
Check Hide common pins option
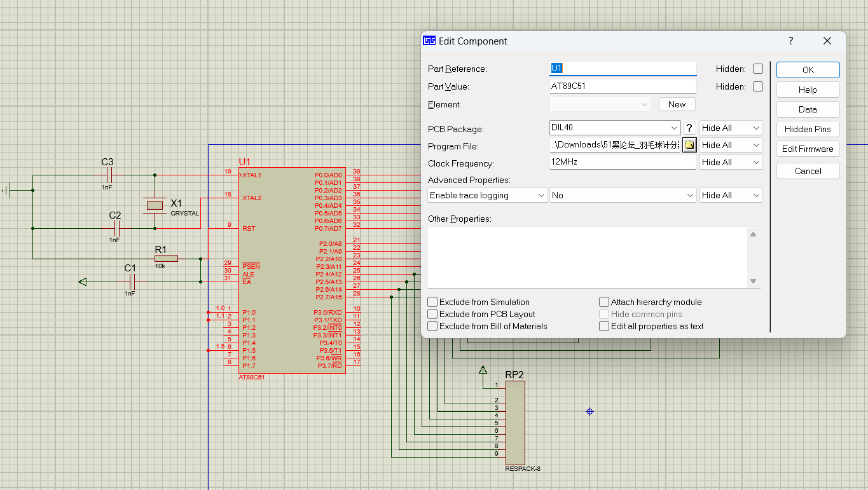[604, 314]
